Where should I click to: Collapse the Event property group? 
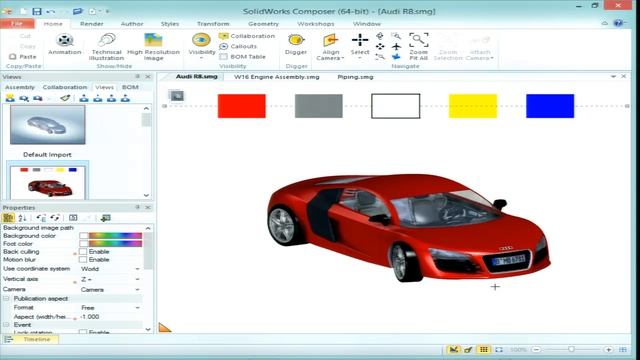(x=6, y=325)
